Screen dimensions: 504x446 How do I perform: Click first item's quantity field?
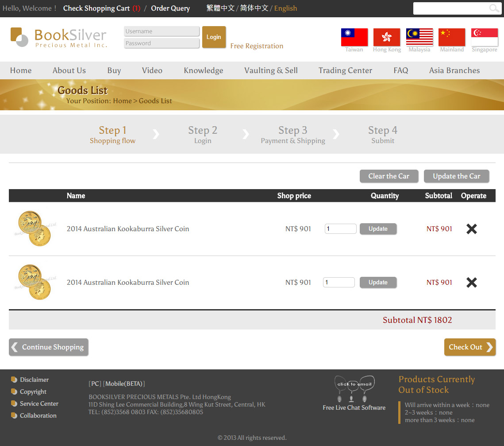tap(340, 229)
